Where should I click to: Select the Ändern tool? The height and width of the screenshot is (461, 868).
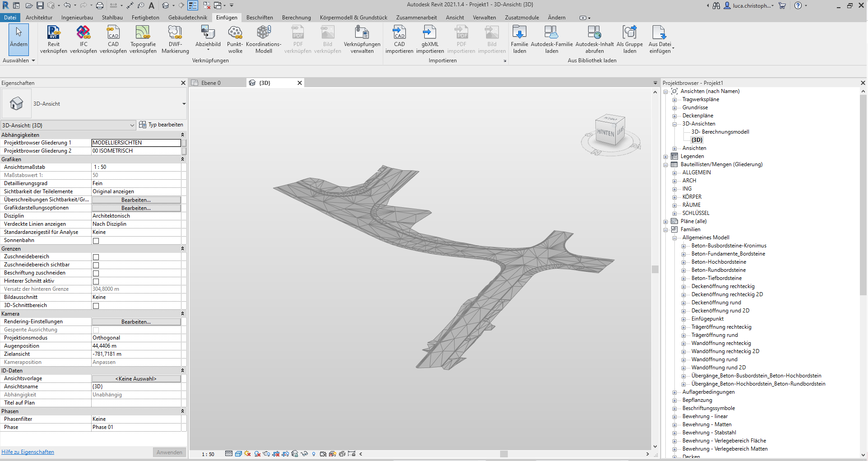(x=19, y=40)
